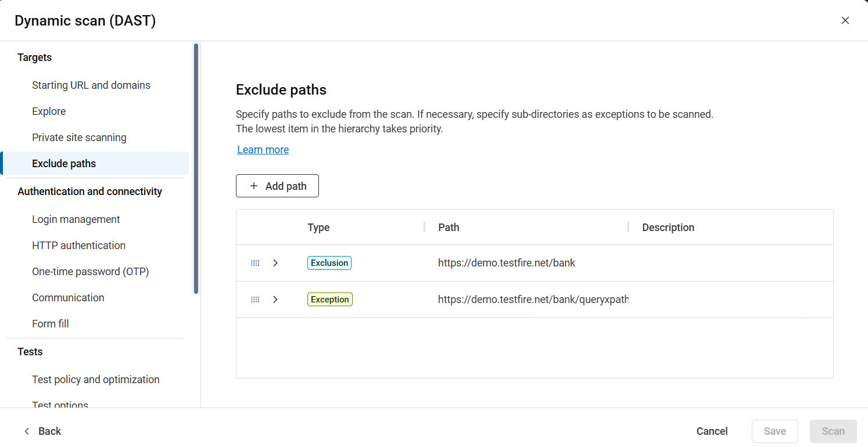Expand the Exception row details
This screenshot has width=868, height=447.
pos(275,299)
